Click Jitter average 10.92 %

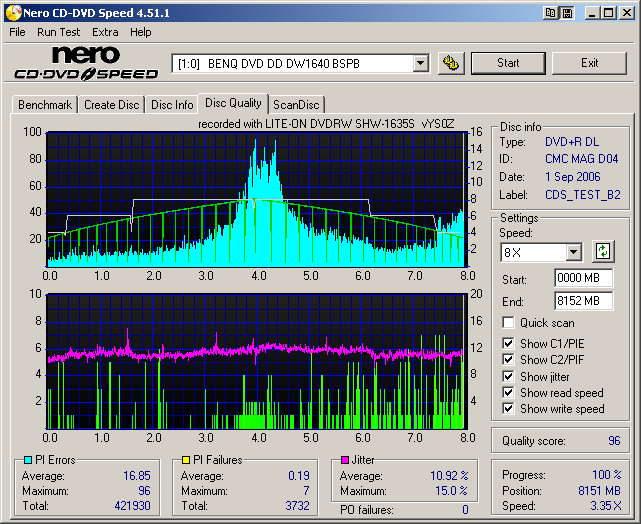pos(449,476)
